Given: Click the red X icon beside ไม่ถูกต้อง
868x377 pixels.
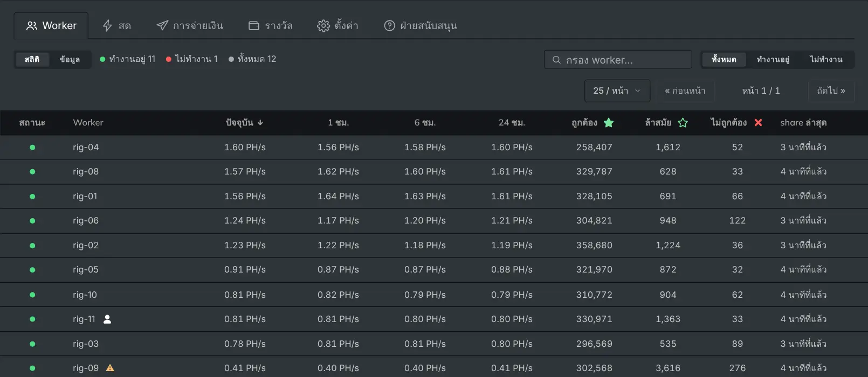Looking at the screenshot, I should [758, 123].
